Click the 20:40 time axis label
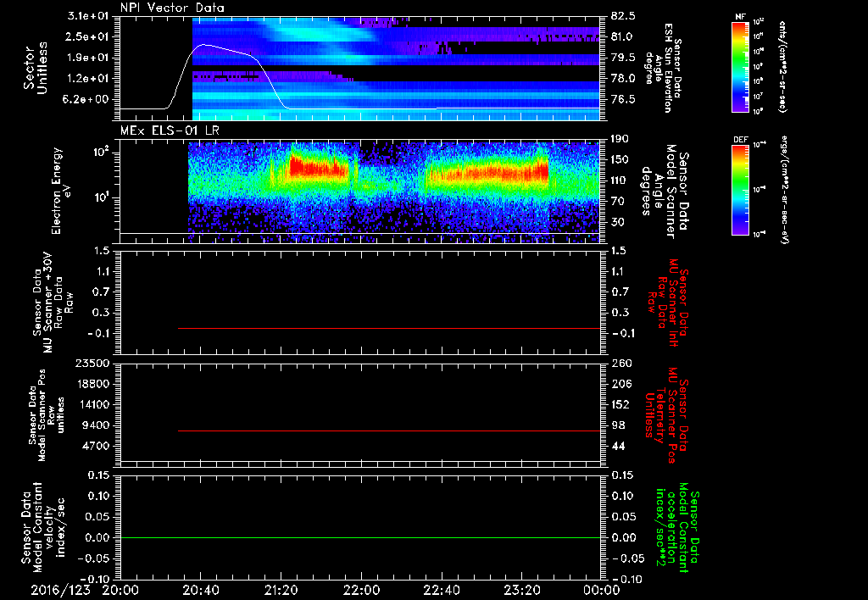Image resolution: width=868 pixels, height=600 pixels. tap(200, 590)
